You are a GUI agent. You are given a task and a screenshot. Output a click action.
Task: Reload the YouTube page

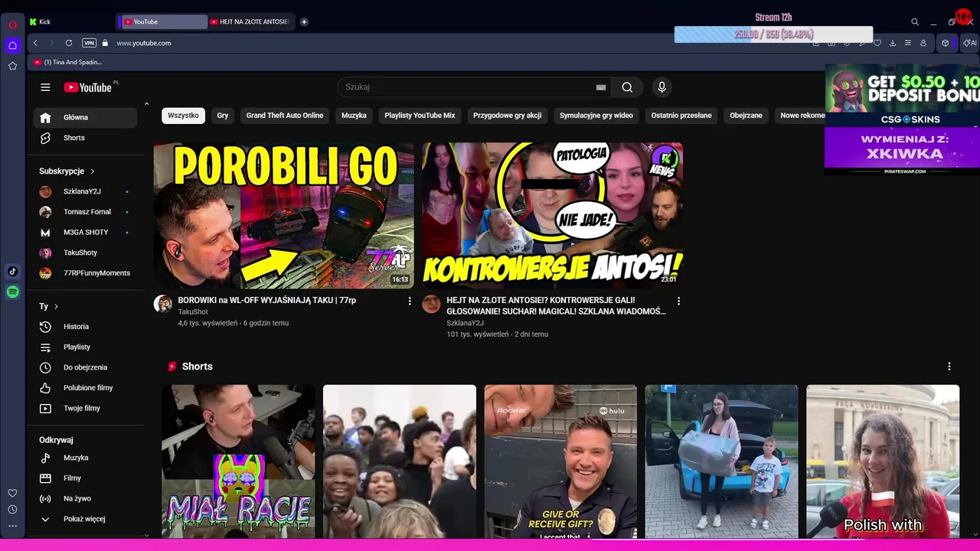coord(69,43)
